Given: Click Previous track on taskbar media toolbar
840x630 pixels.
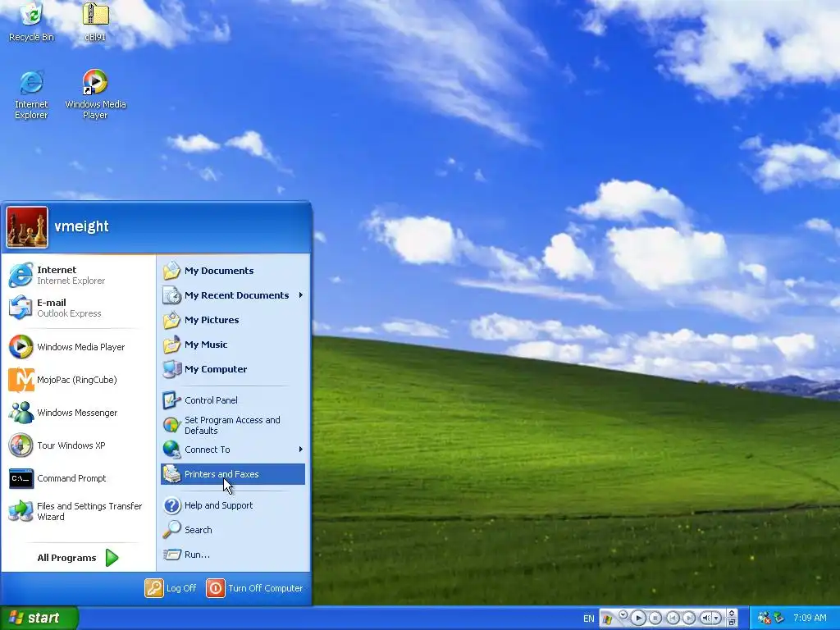Looking at the screenshot, I should pyautogui.click(x=673, y=618).
